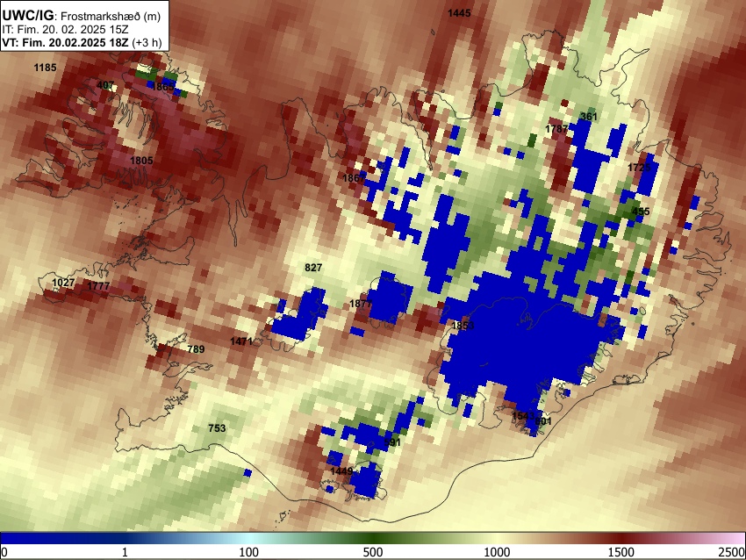
Task: Click the map value 1449
Action: click(341, 471)
